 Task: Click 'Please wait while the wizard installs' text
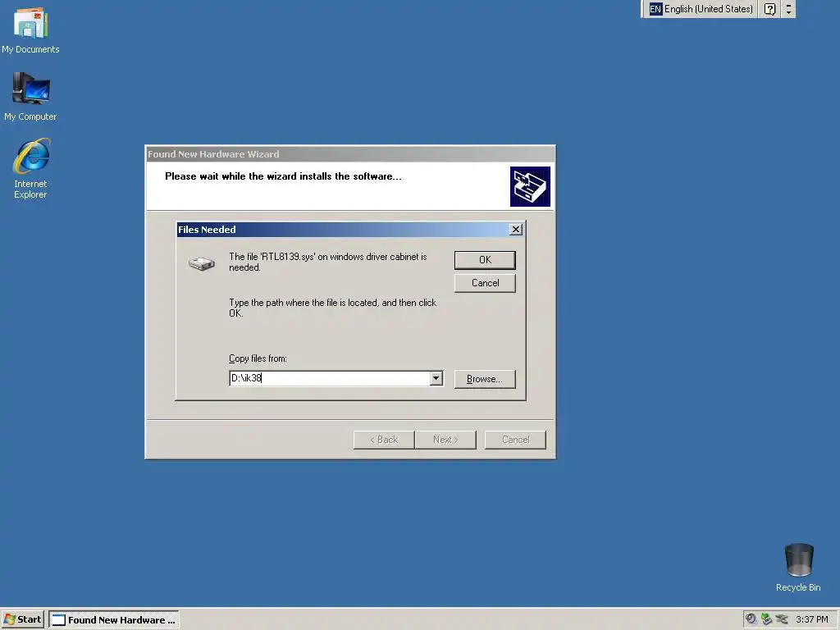point(283,176)
